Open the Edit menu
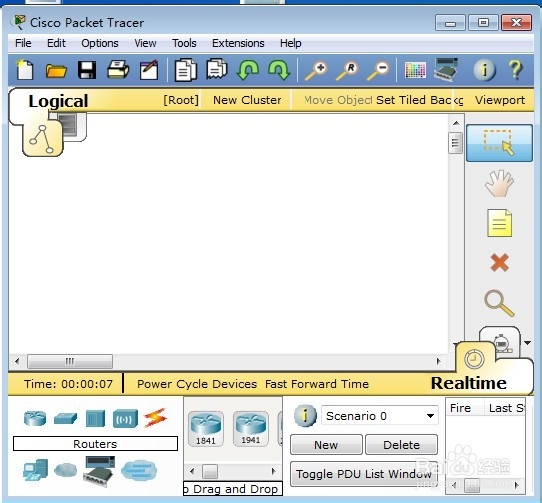This screenshot has width=542, height=503. [56, 43]
